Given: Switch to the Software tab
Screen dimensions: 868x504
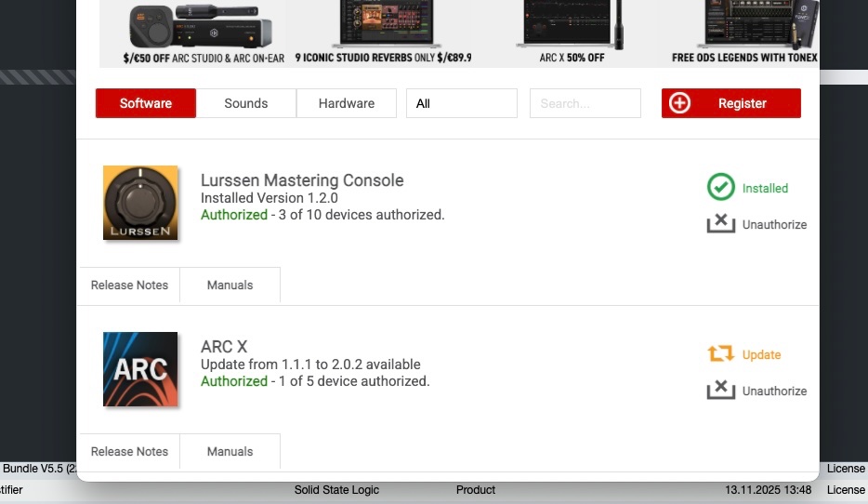Looking at the screenshot, I should pyautogui.click(x=146, y=103).
